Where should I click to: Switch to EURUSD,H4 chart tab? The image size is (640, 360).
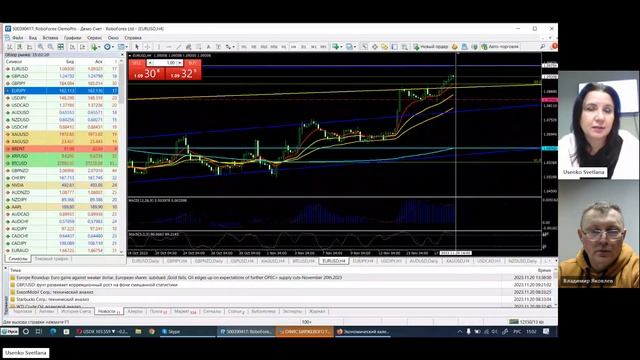[x=334, y=261]
